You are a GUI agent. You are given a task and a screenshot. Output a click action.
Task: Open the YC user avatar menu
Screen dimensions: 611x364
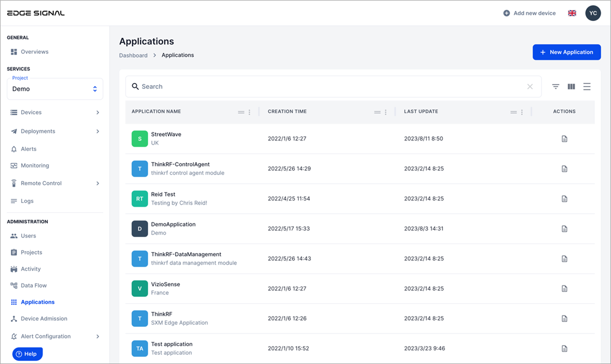(x=593, y=13)
